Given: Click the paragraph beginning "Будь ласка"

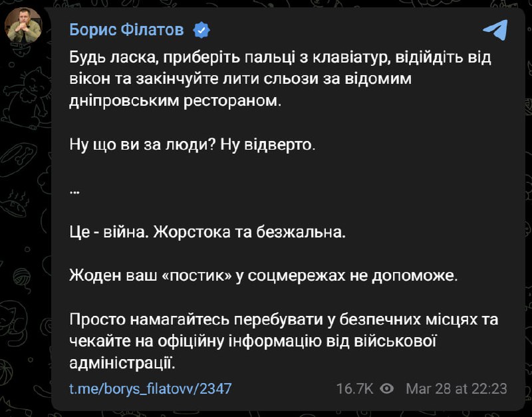Looking at the screenshot, I should click(x=279, y=80).
